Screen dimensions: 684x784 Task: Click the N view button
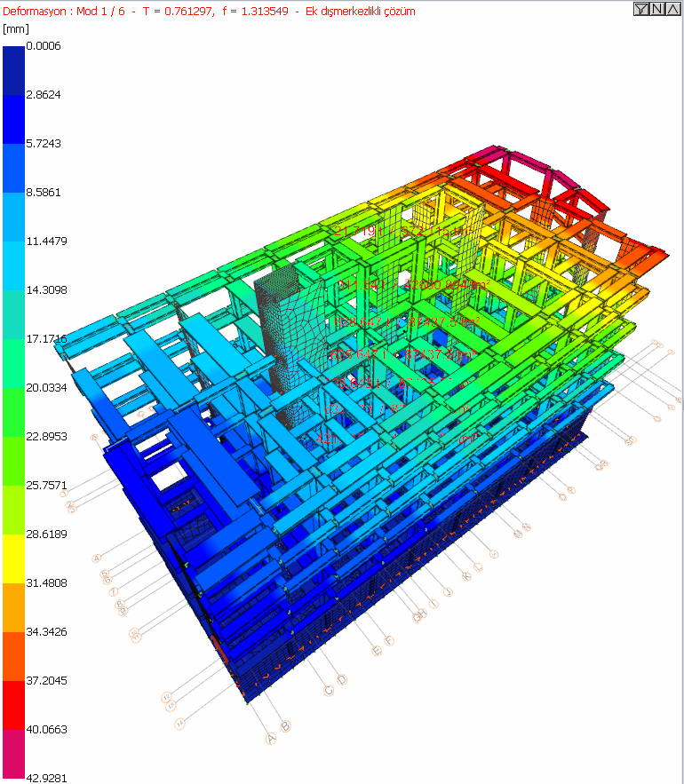(x=657, y=9)
